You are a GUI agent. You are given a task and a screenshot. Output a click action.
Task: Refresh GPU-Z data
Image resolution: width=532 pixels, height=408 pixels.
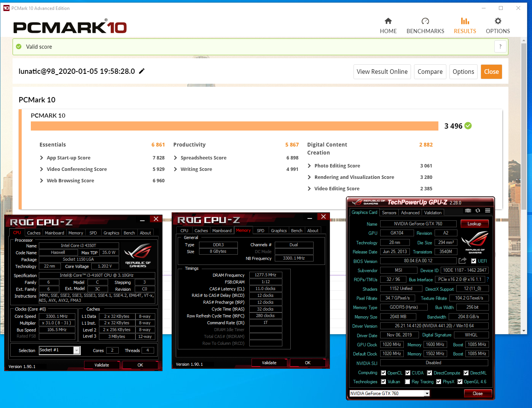pyautogui.click(x=478, y=210)
